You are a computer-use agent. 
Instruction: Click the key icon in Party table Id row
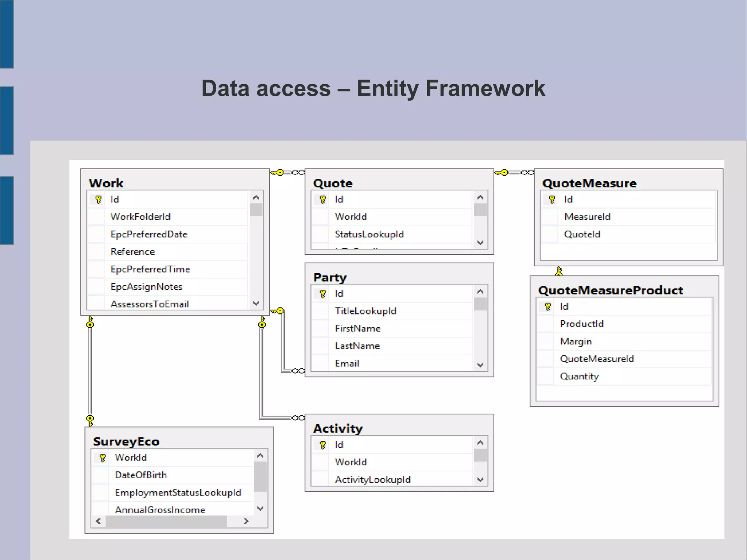(x=322, y=294)
